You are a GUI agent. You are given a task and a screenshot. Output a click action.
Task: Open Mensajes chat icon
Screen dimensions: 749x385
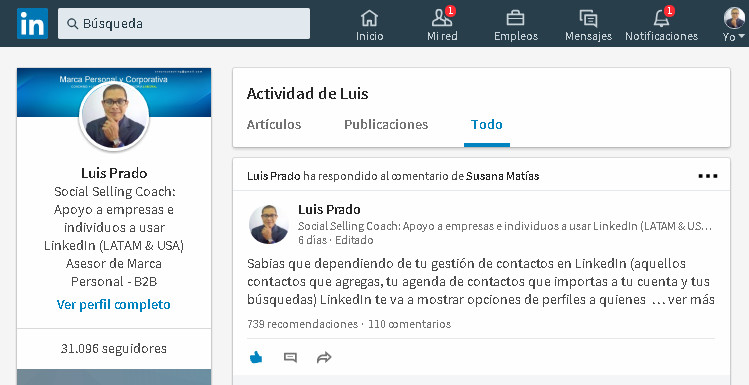(588, 19)
